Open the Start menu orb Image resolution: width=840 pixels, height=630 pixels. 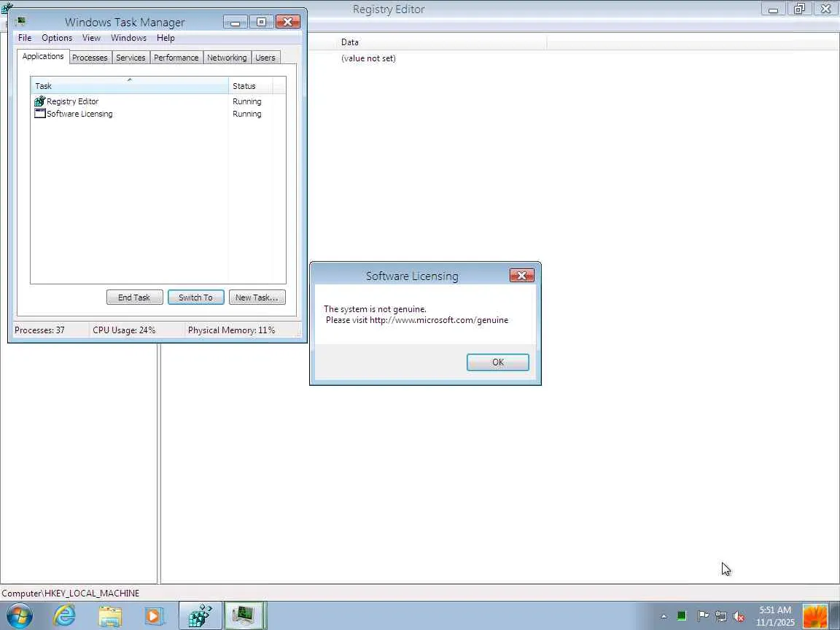click(20, 616)
